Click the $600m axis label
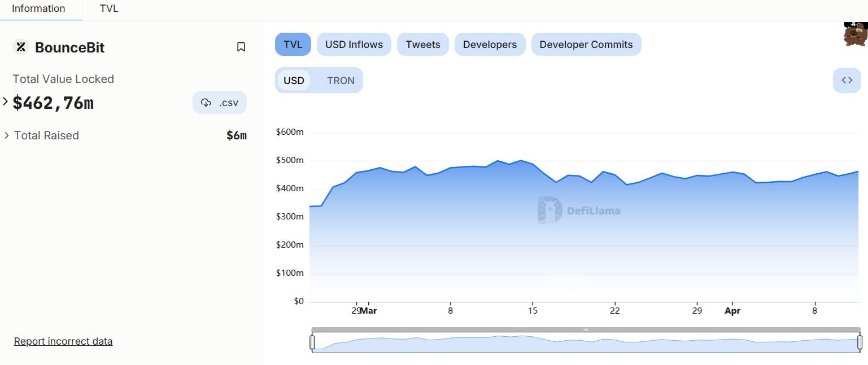Screen dimensions: 868x365 [x=290, y=132]
